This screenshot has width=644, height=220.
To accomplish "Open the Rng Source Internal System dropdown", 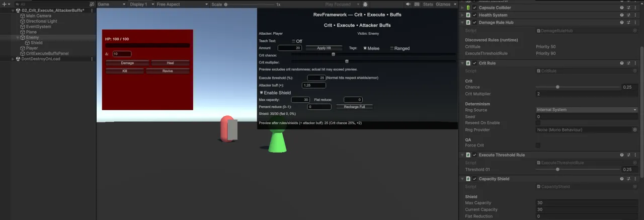I will click(x=587, y=109).
